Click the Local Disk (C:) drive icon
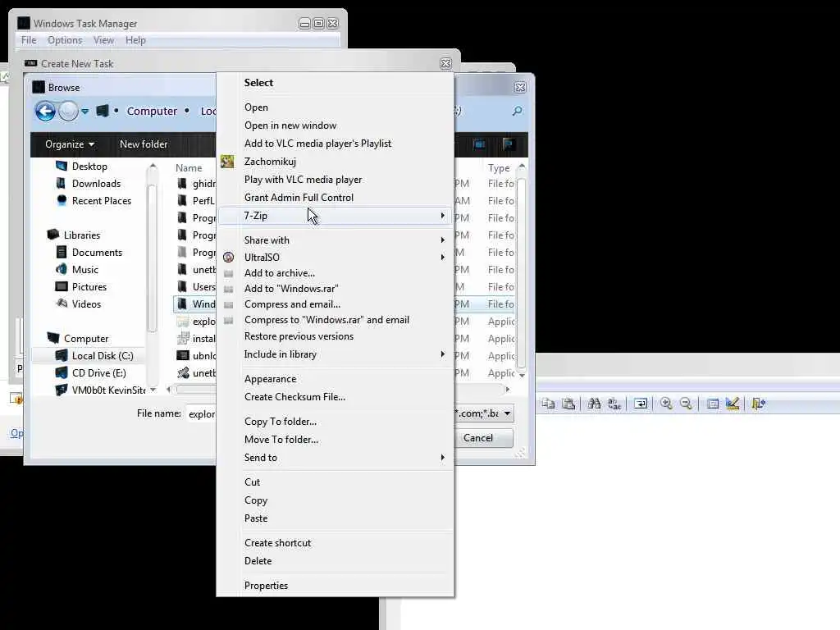The image size is (840, 630). [62, 355]
